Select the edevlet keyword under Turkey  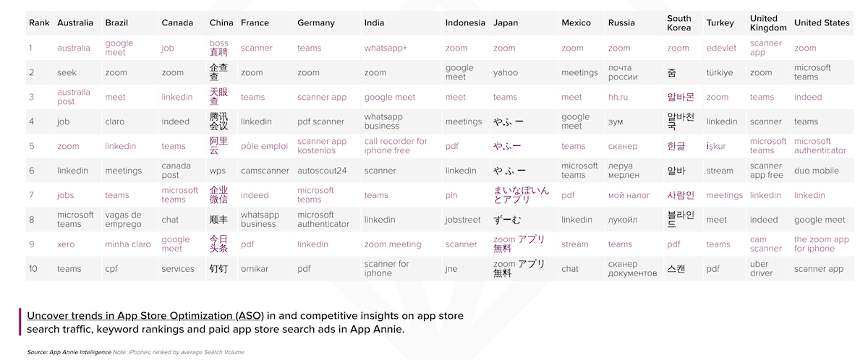721,48
